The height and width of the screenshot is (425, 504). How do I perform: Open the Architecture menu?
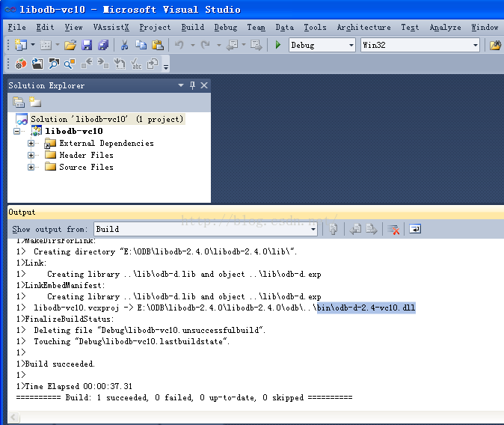click(363, 28)
